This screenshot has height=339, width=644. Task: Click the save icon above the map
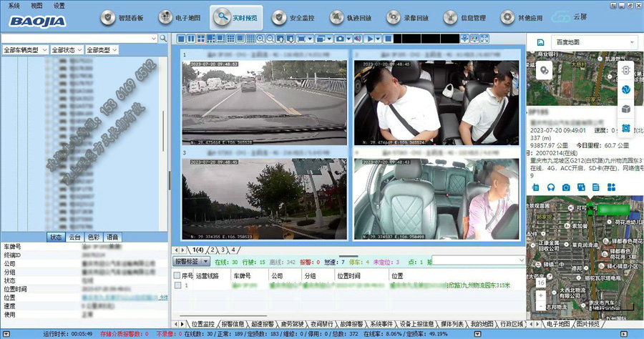[x=540, y=43]
